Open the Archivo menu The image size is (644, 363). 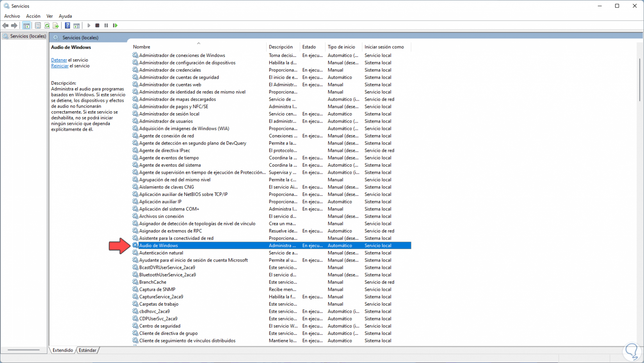click(12, 16)
